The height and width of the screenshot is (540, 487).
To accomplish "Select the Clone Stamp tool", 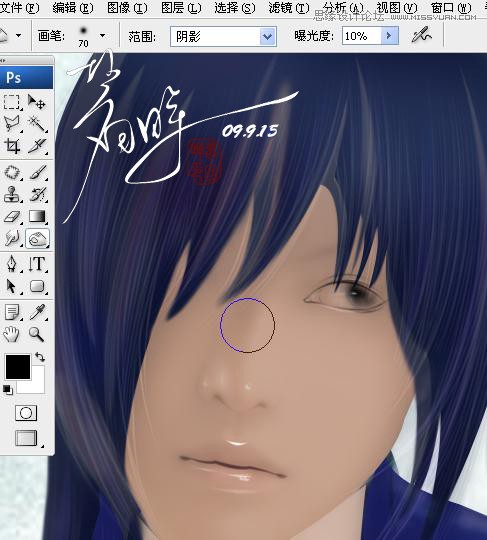I will tap(11, 195).
